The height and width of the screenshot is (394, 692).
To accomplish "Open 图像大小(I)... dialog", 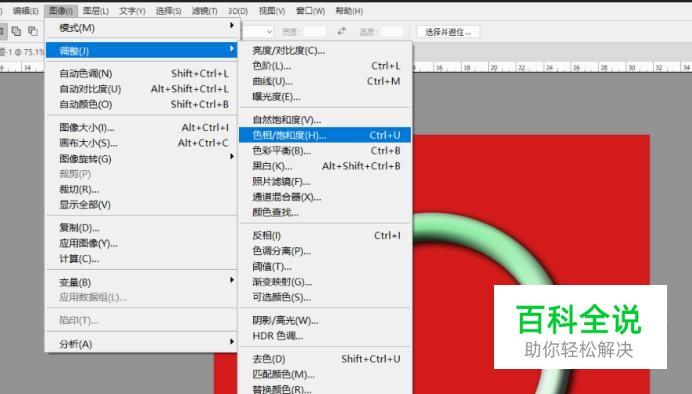I will pyautogui.click(x=141, y=128).
